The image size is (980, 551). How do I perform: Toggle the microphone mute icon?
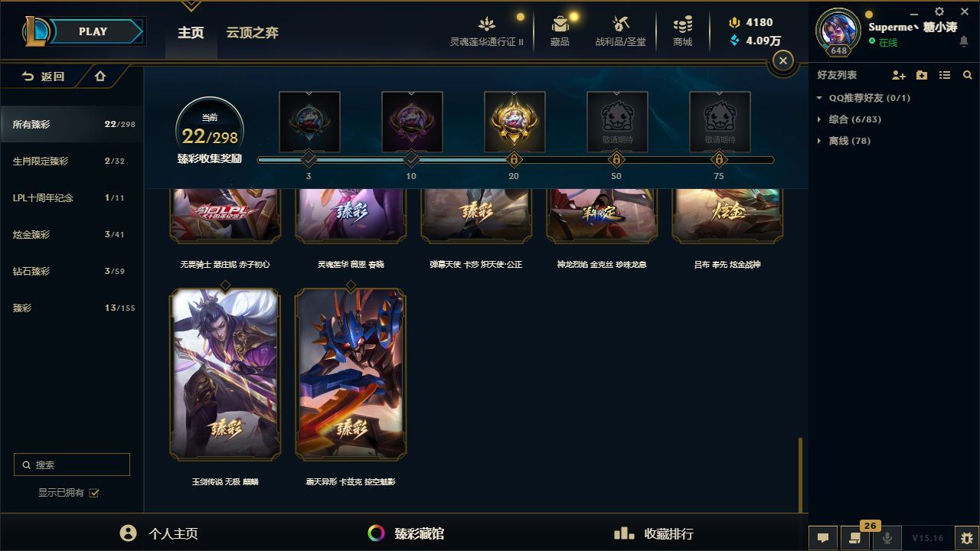coord(887,537)
